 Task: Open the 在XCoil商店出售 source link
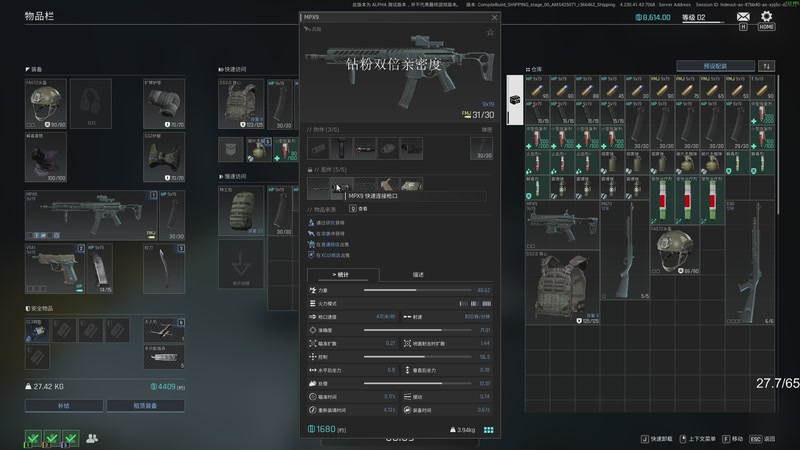click(329, 255)
